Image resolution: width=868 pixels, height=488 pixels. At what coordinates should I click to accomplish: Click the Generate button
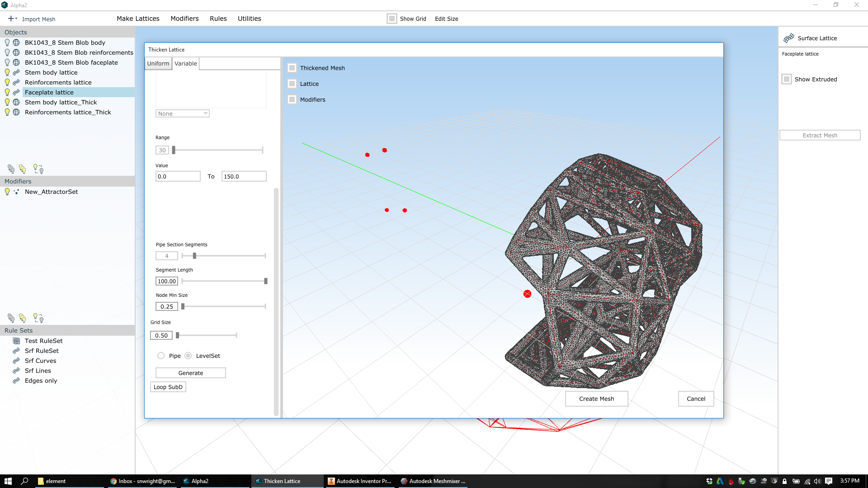click(190, 373)
